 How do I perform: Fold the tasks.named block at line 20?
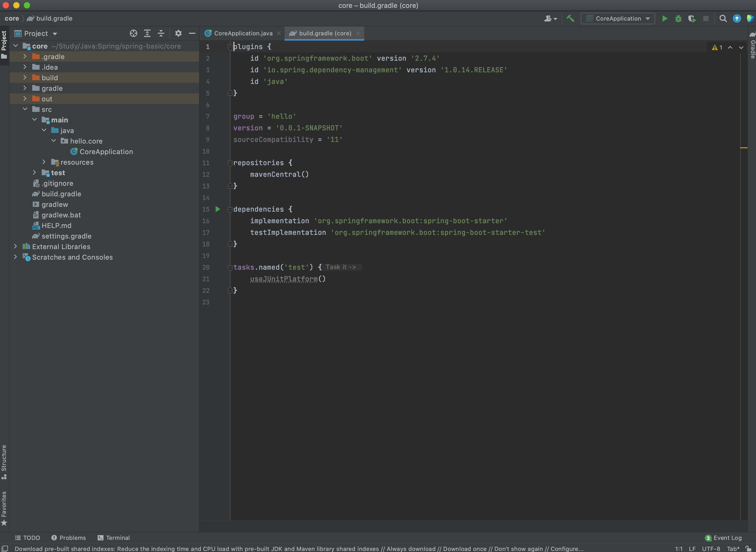pos(230,268)
